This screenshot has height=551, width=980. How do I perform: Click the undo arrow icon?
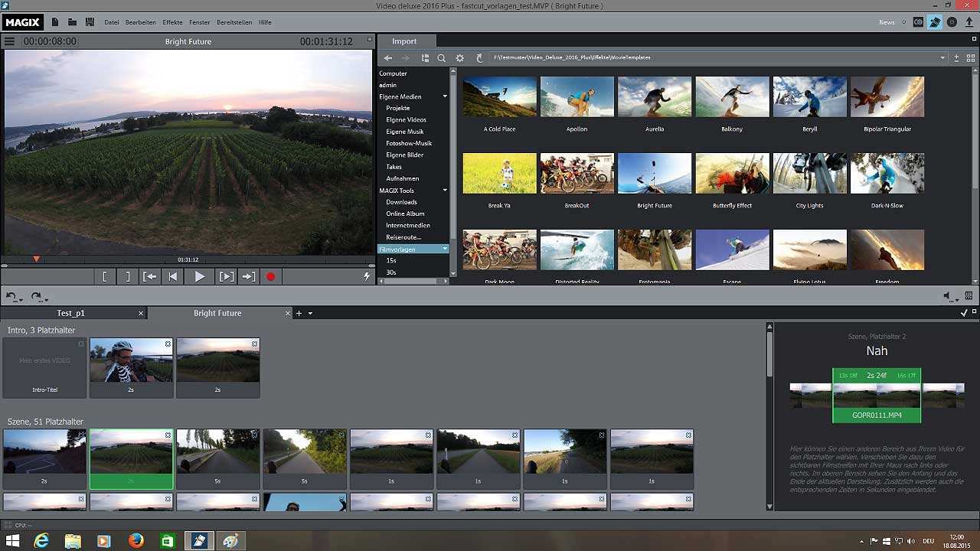coord(11,297)
